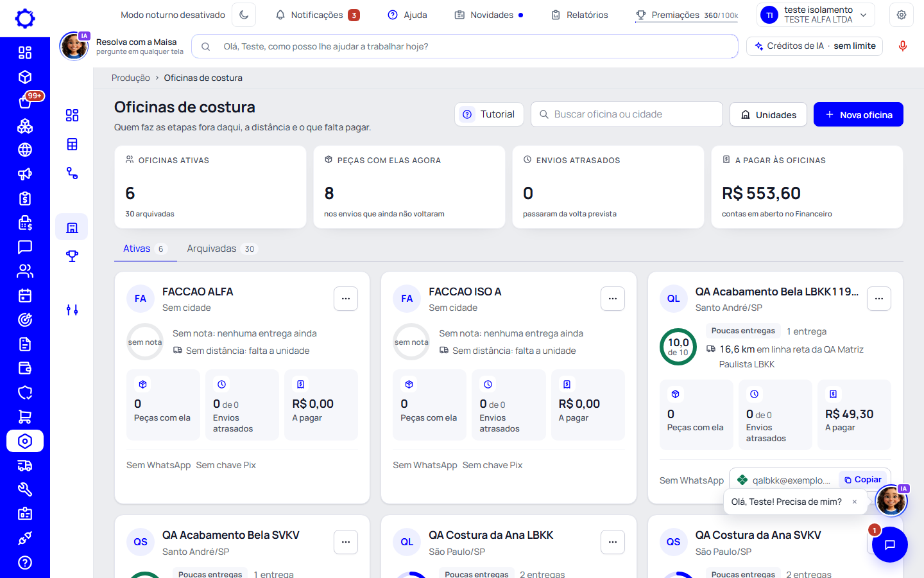Click the calendar icon in the blue sidebar
This screenshot has width=924, height=578.
pos(25,295)
